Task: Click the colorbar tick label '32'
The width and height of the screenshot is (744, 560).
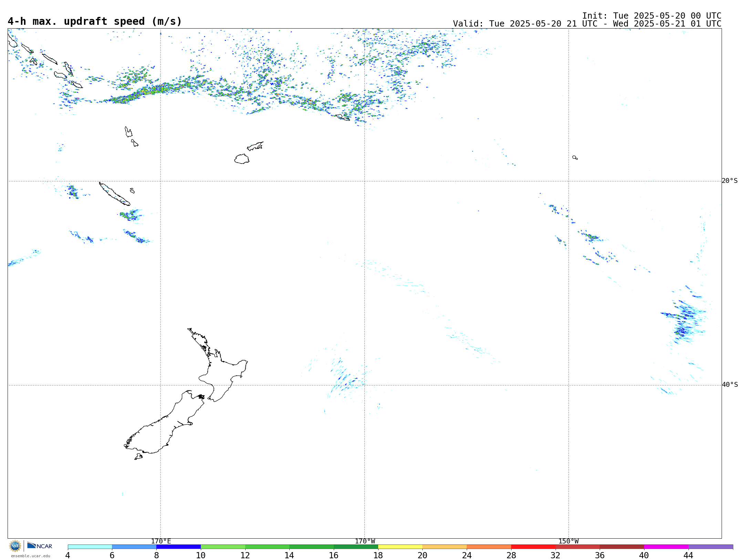Action: (x=556, y=556)
